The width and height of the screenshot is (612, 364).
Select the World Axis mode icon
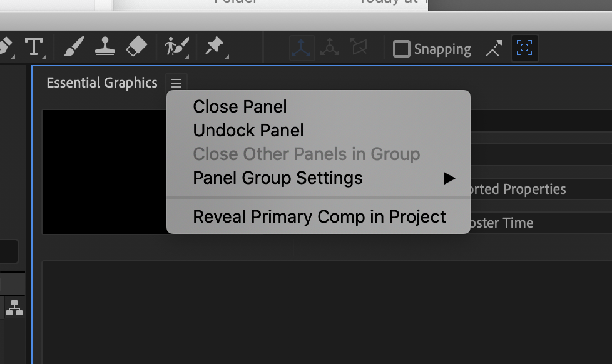(x=301, y=48)
